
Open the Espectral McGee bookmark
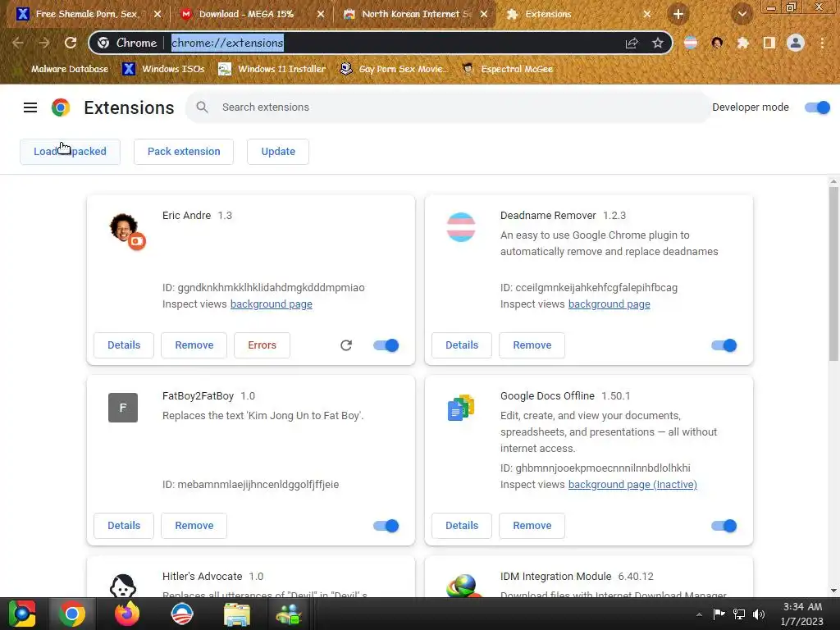coord(508,69)
